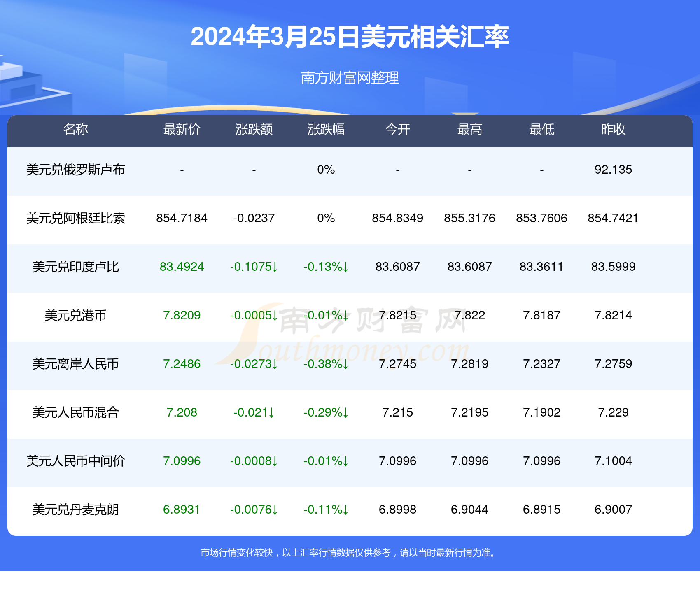
Task: Click high value 855.3176
Action: click(470, 218)
